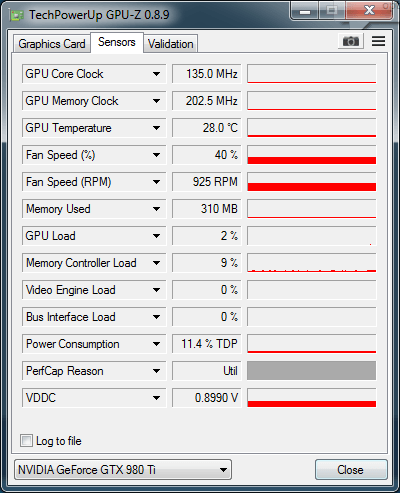Switch to the Graphics Card tab
The image size is (400, 493).
coord(52,44)
